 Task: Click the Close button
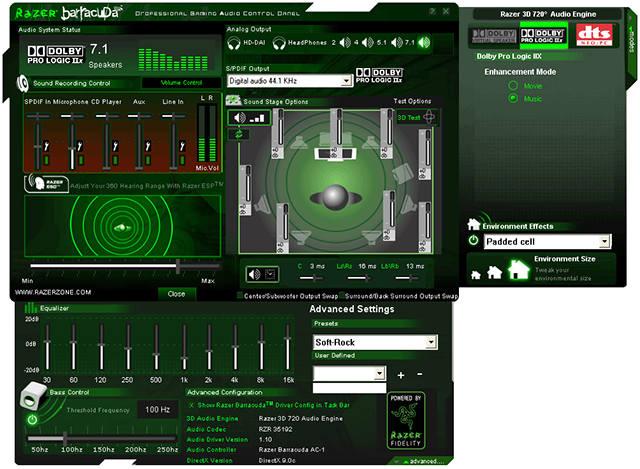[176, 294]
